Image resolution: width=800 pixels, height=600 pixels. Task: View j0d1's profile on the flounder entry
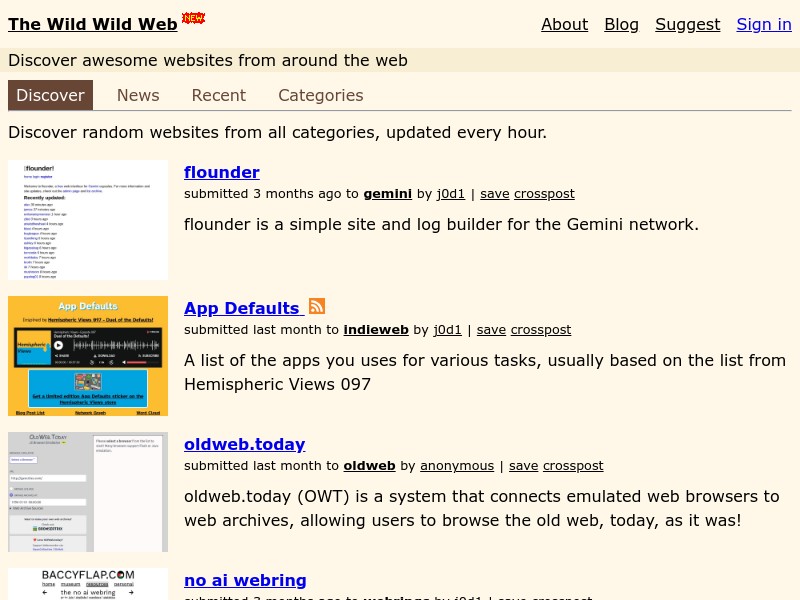coord(451,194)
